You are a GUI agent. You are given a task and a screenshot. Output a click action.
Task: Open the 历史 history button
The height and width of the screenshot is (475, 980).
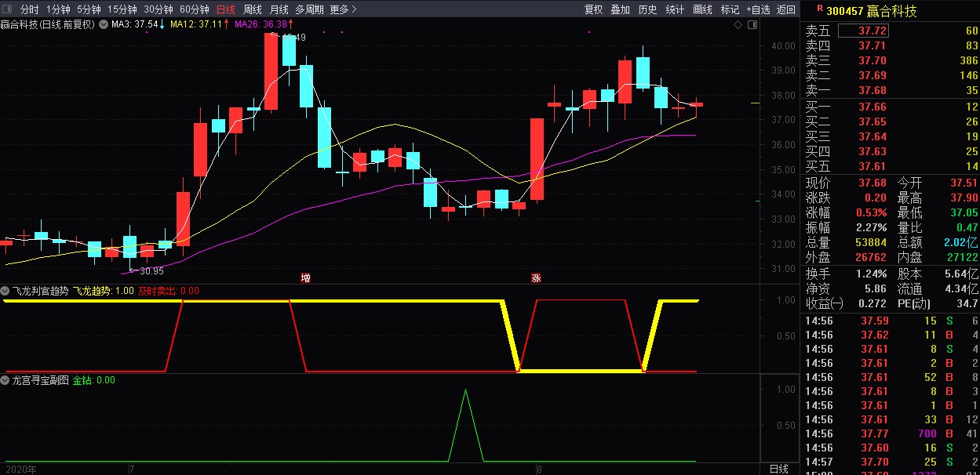tap(647, 9)
